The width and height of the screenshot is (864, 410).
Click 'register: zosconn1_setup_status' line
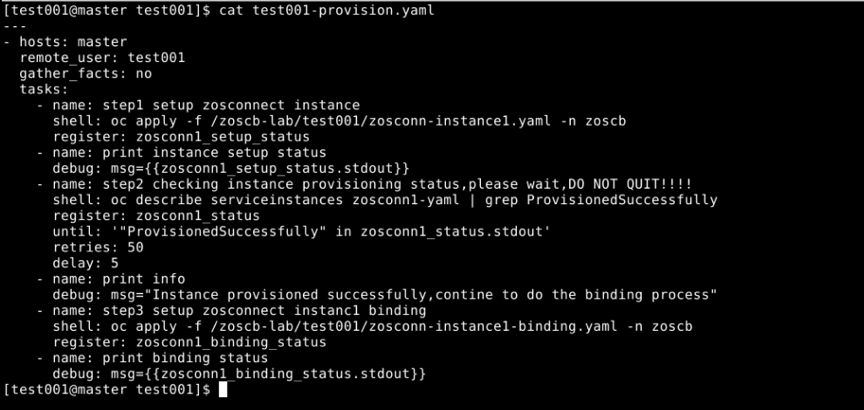(x=181, y=137)
